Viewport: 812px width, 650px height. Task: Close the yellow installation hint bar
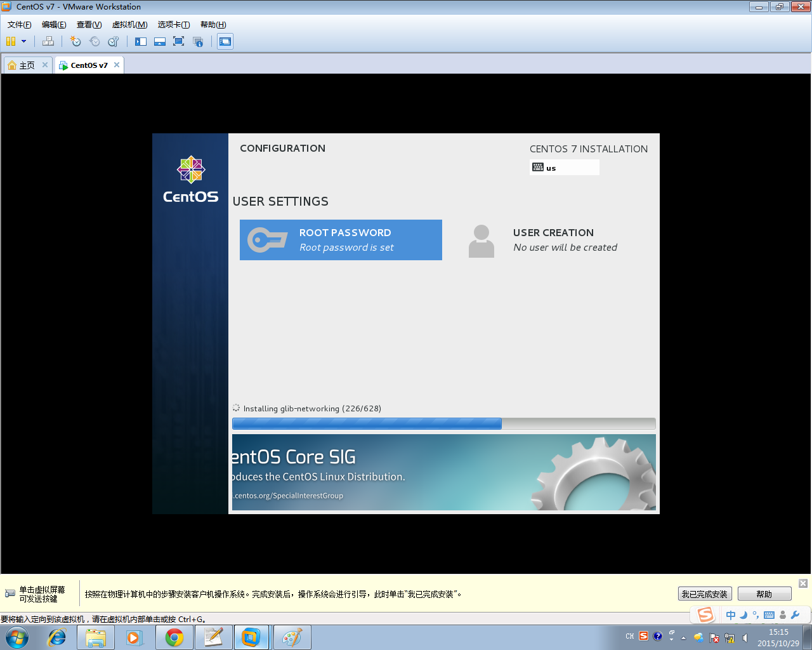[803, 583]
